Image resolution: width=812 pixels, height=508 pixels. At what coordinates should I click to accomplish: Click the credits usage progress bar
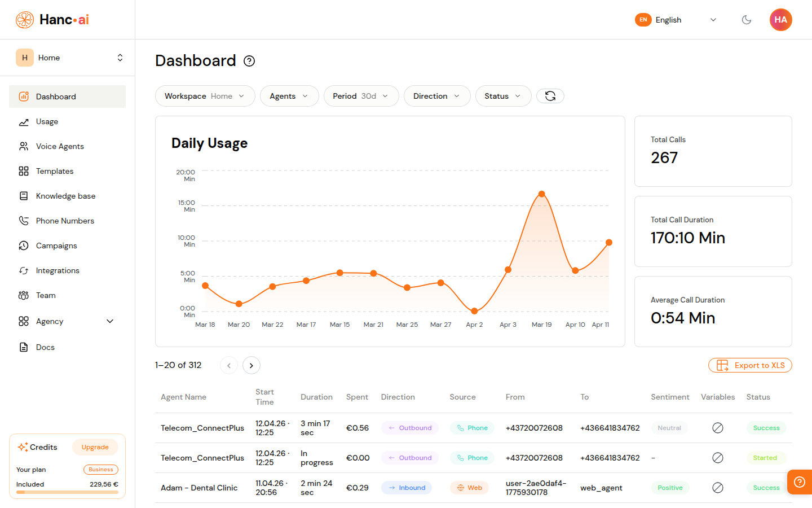[67, 492]
